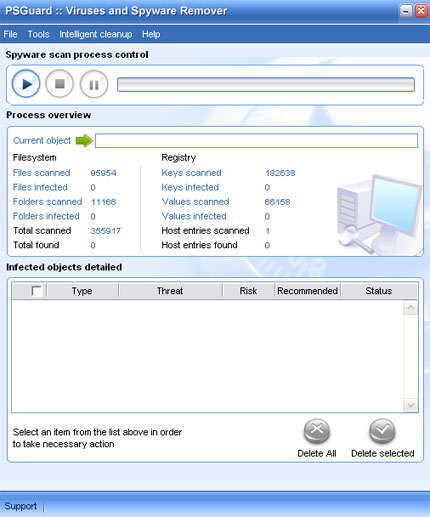Click the Filesystem section heading
430x517 pixels.
[34, 158]
